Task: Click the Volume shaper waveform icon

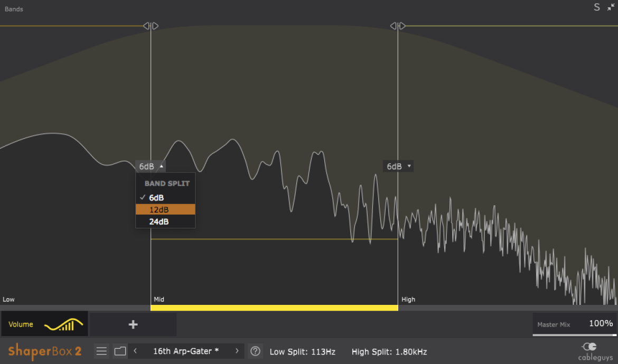Action: [x=63, y=324]
